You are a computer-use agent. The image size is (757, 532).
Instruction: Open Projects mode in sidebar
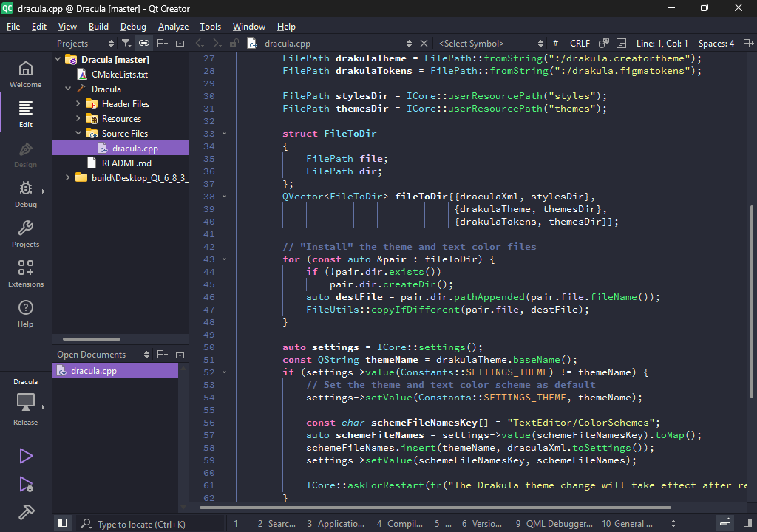26,234
